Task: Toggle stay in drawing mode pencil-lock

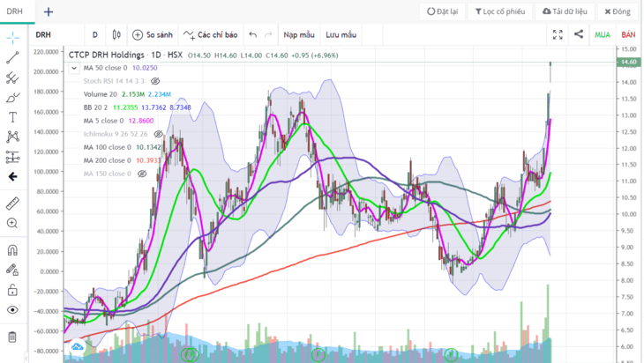Action: click(x=12, y=270)
